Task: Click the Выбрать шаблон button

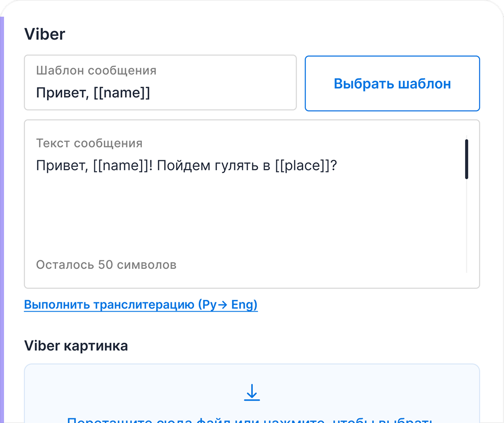Action: tap(392, 83)
